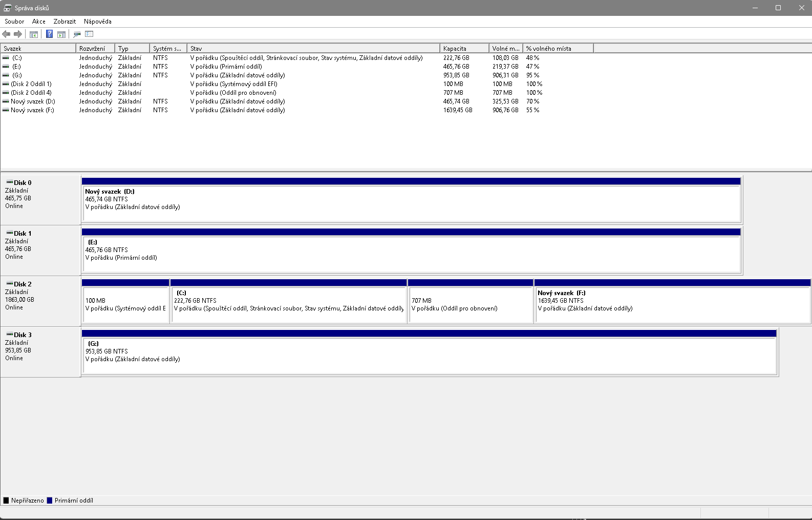Click the 1863,00 GB size text under Disk 2

[x=19, y=300]
